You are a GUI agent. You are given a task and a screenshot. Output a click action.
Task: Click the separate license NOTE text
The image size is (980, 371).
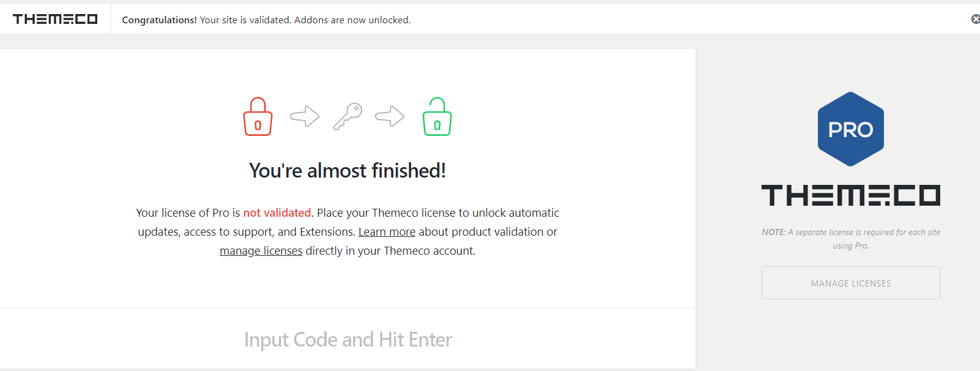[850, 239]
